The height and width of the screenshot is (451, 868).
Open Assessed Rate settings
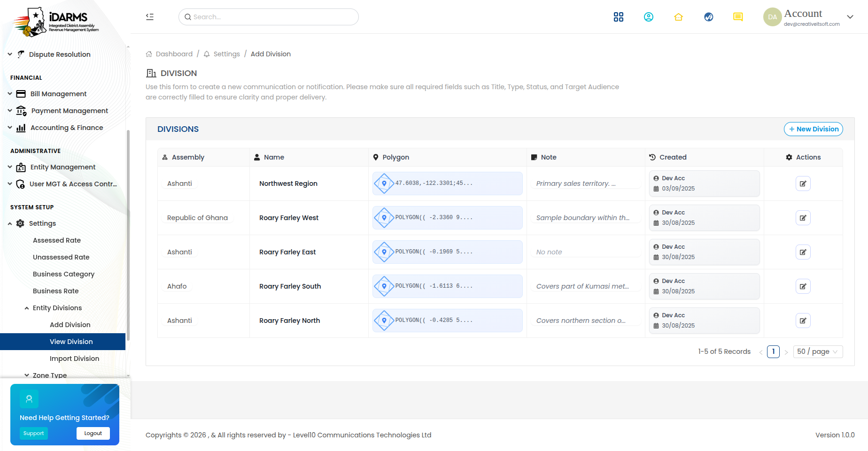(57, 240)
